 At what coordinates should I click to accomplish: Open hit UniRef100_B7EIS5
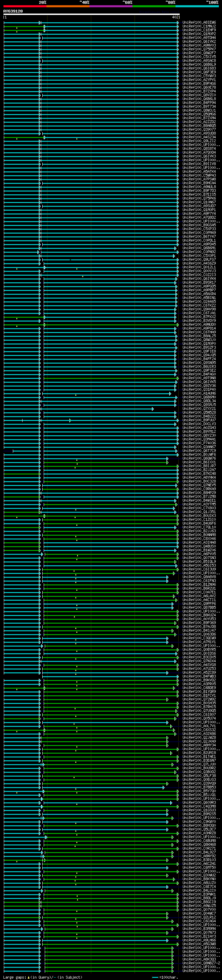point(199,194)
